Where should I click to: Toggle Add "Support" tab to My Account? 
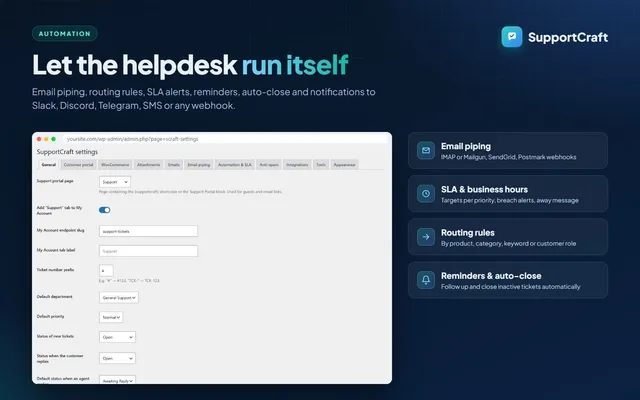click(x=104, y=210)
